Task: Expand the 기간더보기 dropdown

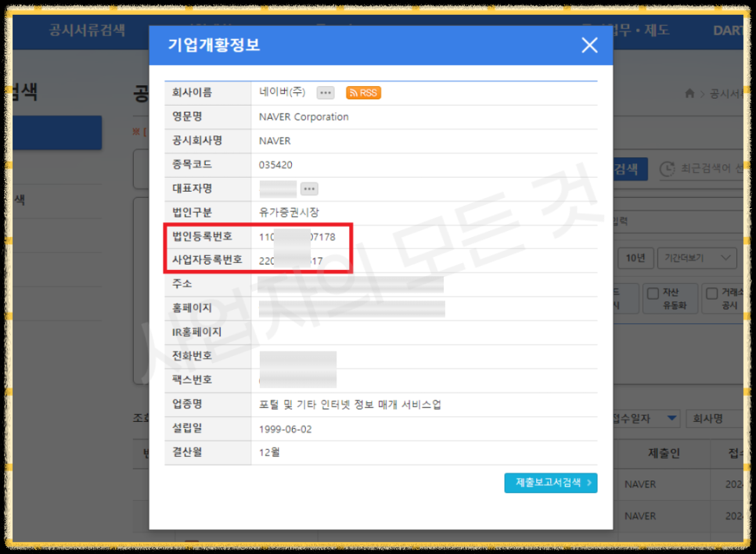Action: pyautogui.click(x=697, y=258)
